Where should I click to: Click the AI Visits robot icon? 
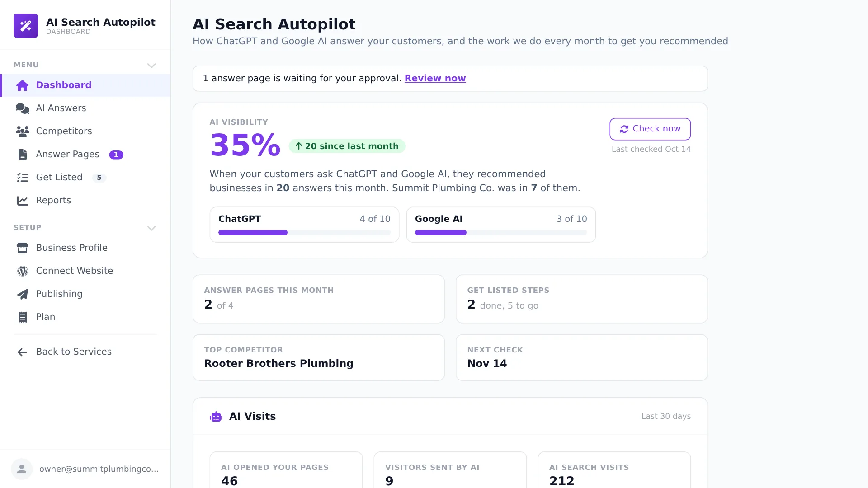point(216,417)
